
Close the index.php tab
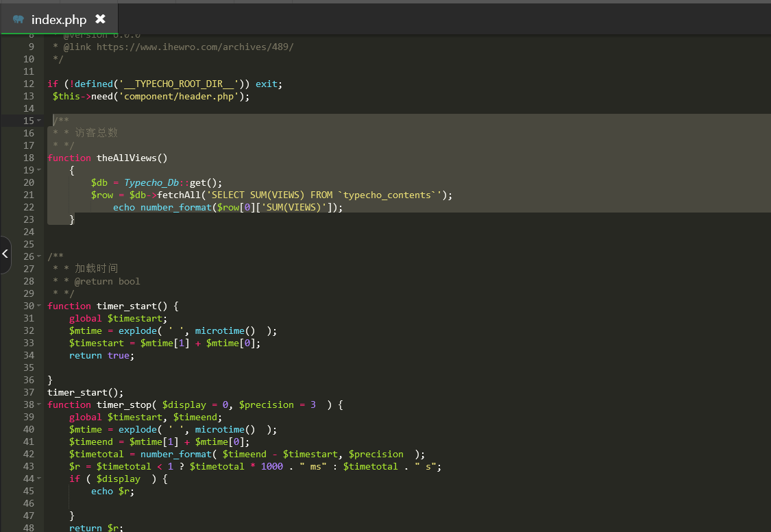[100, 19]
